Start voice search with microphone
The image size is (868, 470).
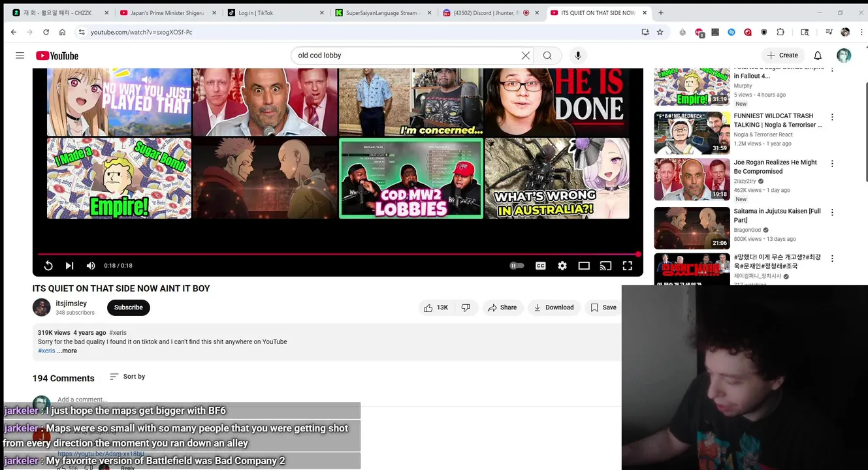click(578, 55)
